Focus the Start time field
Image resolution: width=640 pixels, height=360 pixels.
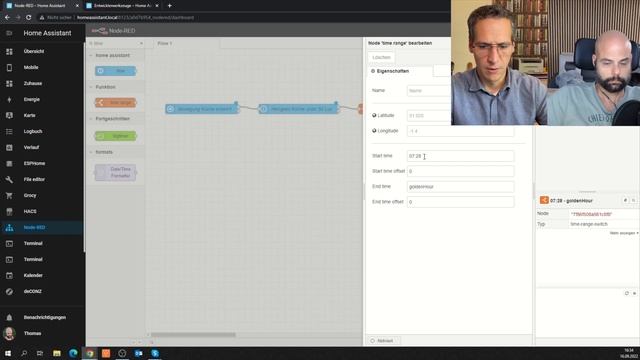pyautogui.click(x=460, y=156)
